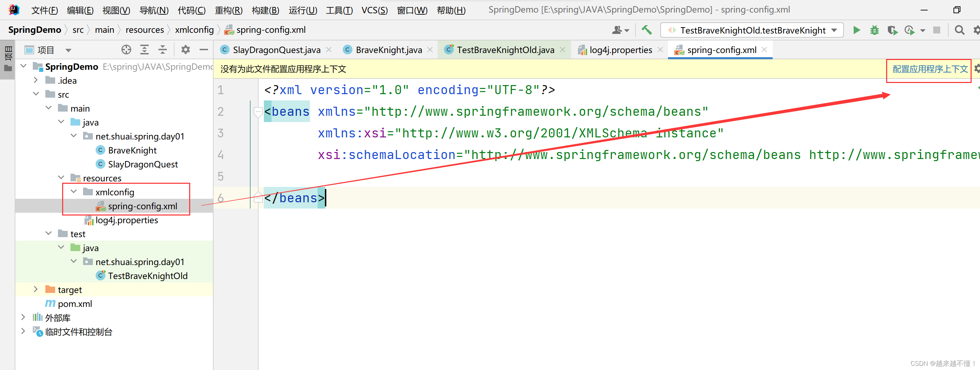Open the 项目 side tool window button

(8, 60)
